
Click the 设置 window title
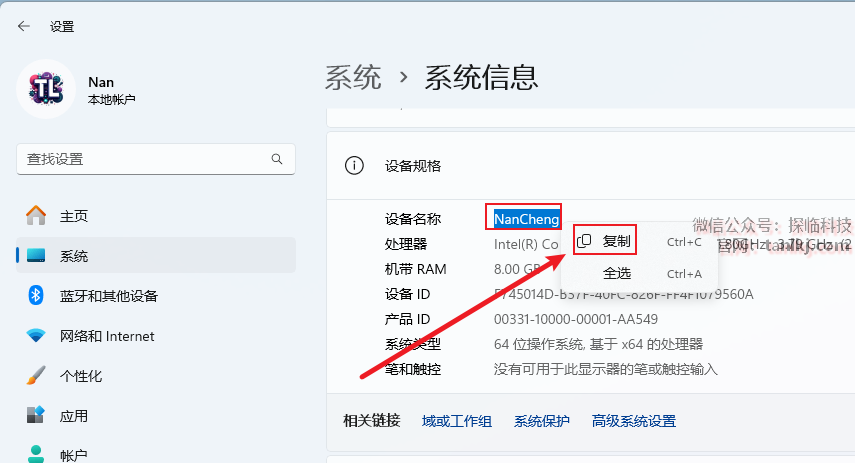tap(62, 27)
